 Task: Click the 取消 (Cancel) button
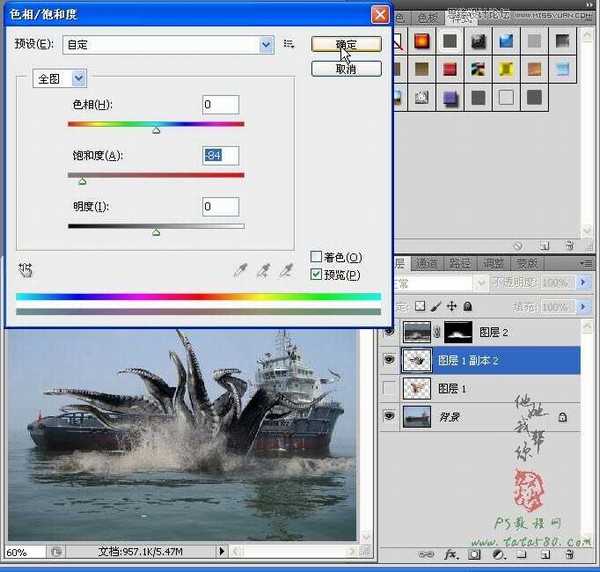[x=346, y=69]
